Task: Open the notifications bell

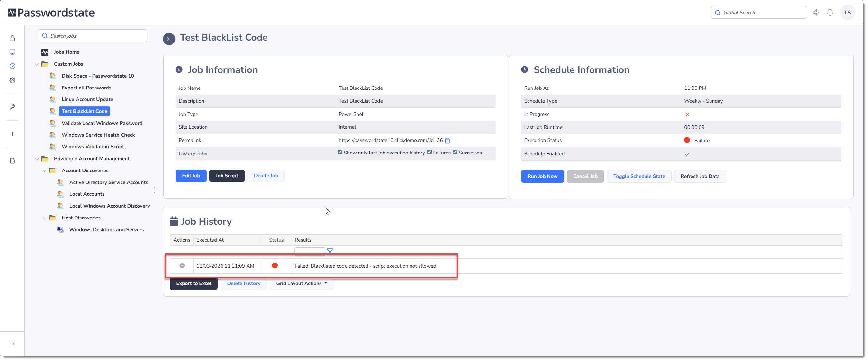Action: coord(830,13)
